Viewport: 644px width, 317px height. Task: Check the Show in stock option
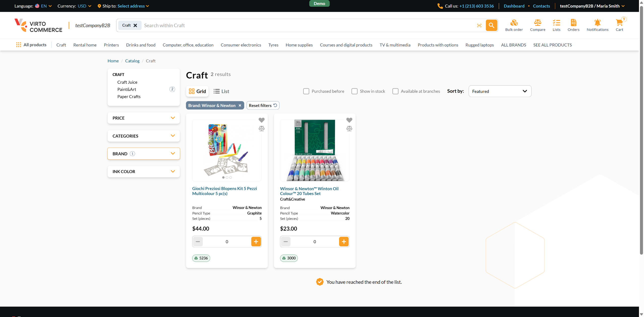[354, 91]
